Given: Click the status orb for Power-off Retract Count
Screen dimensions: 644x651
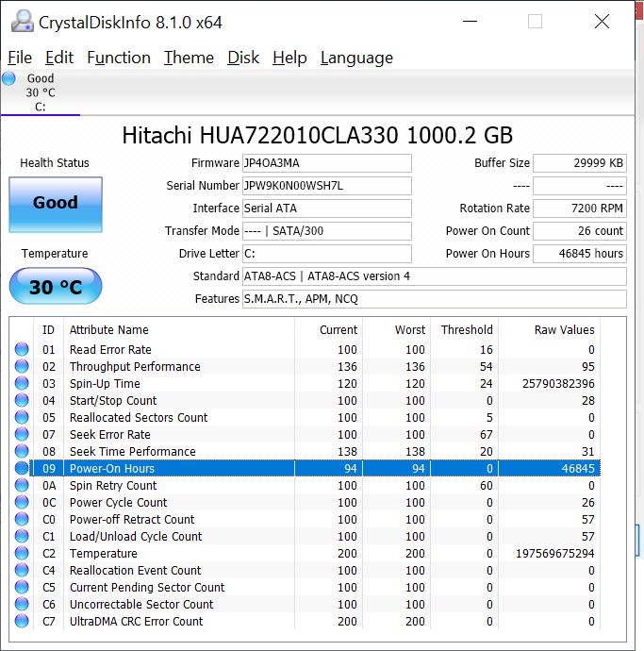Looking at the screenshot, I should tap(22, 520).
